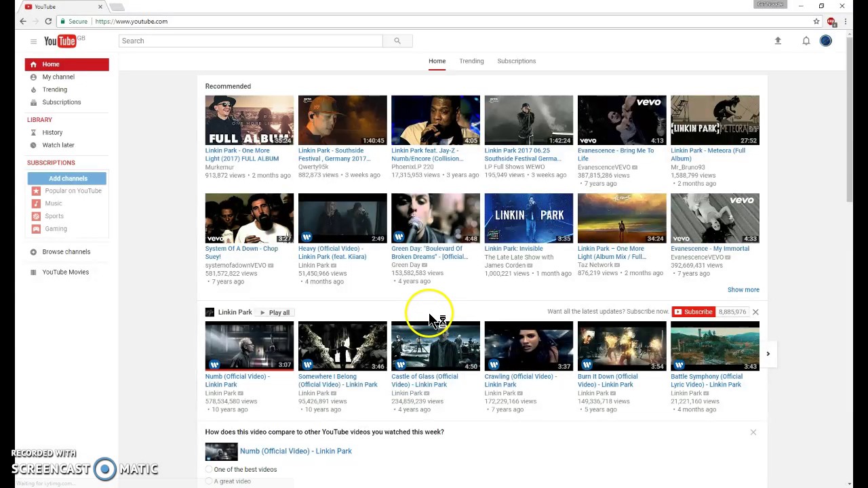868x488 pixels.
Task: Play all Linkin Park videos
Action: (275, 312)
